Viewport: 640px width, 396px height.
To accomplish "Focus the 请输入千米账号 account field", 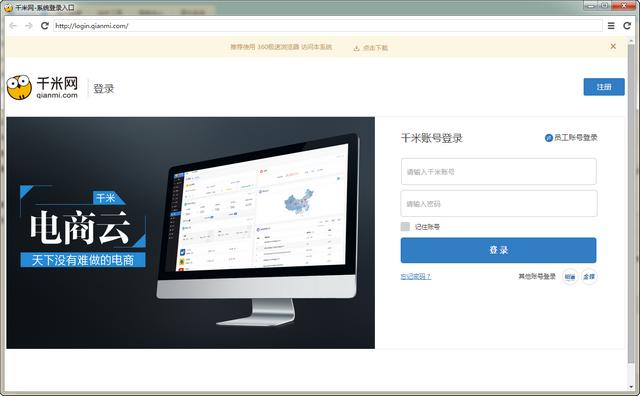I will pos(498,171).
